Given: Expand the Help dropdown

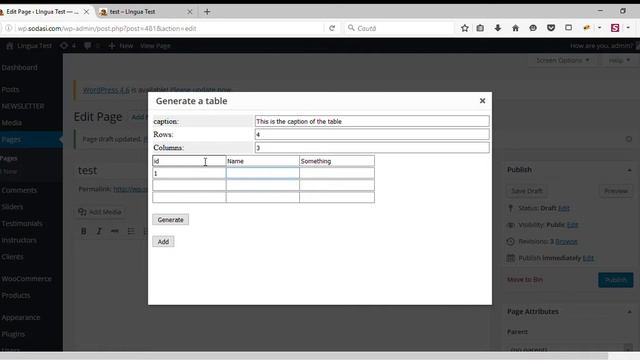Looking at the screenshot, I should [x=619, y=60].
